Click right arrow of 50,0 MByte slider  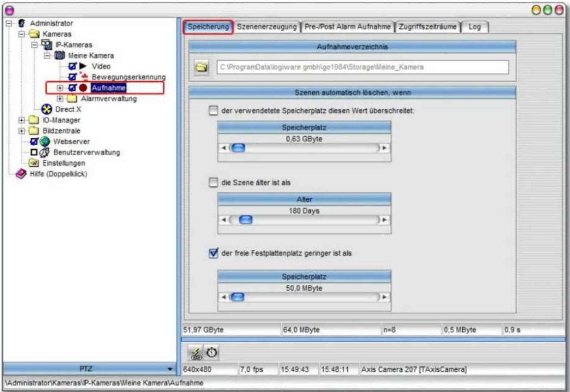pos(384,297)
